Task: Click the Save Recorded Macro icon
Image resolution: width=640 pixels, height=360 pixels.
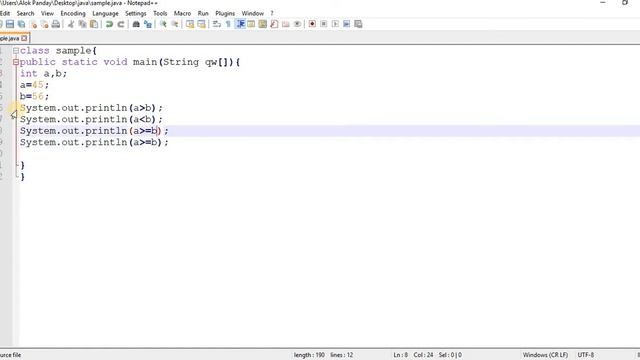Action: [x=358, y=24]
